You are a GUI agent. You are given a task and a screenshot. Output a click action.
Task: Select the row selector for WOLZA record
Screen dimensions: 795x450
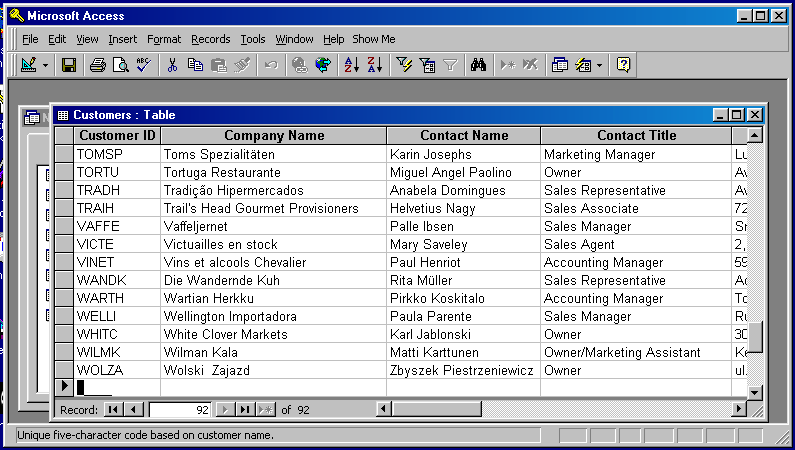(63, 370)
